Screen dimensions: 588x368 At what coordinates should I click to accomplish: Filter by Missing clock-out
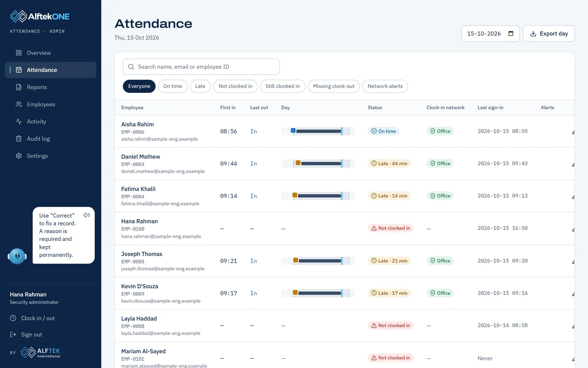pyautogui.click(x=334, y=86)
